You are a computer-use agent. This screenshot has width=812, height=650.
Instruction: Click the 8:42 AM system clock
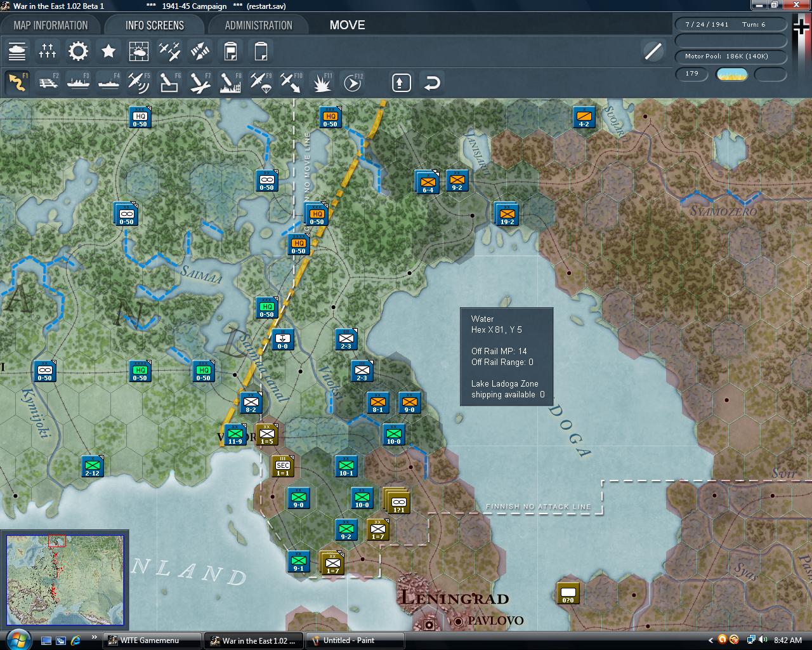[788, 640]
